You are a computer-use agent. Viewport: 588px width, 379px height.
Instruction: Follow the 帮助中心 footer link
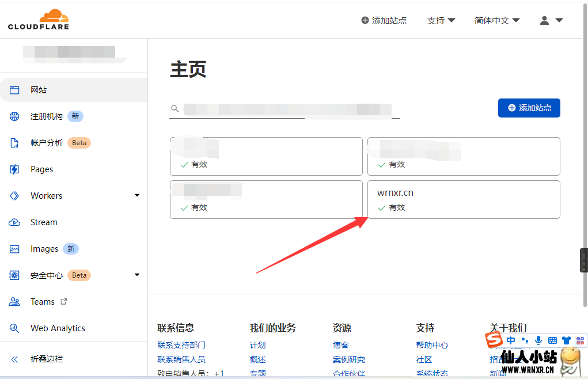(432, 345)
